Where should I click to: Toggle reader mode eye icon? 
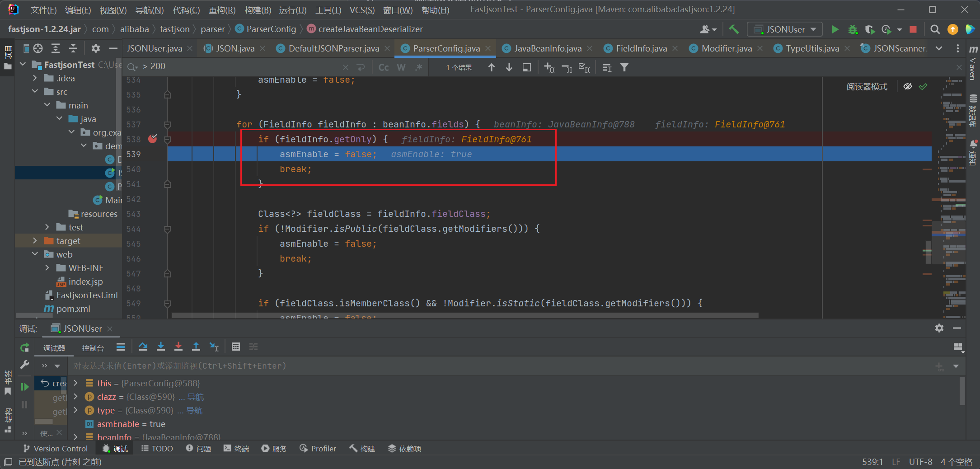pos(908,86)
